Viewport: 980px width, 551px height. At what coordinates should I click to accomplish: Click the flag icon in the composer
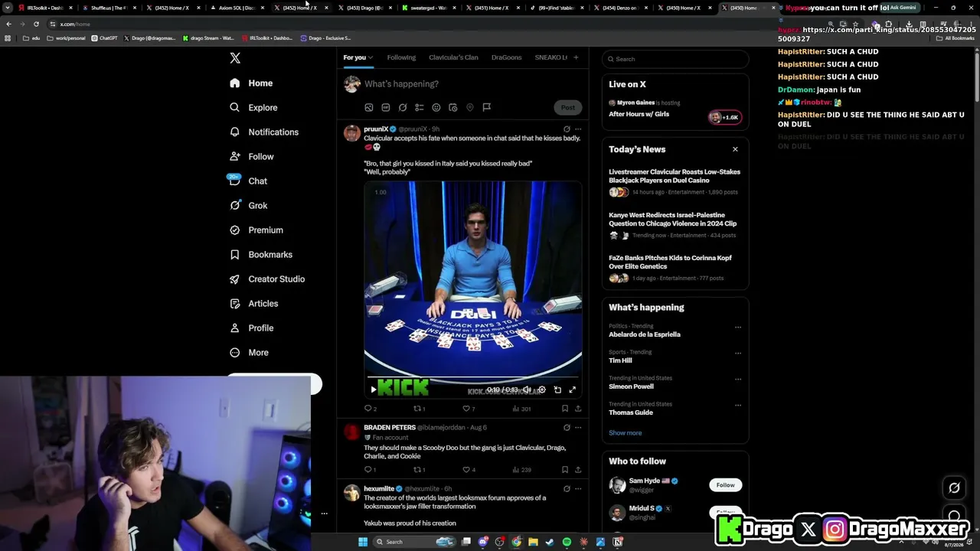pyautogui.click(x=486, y=107)
